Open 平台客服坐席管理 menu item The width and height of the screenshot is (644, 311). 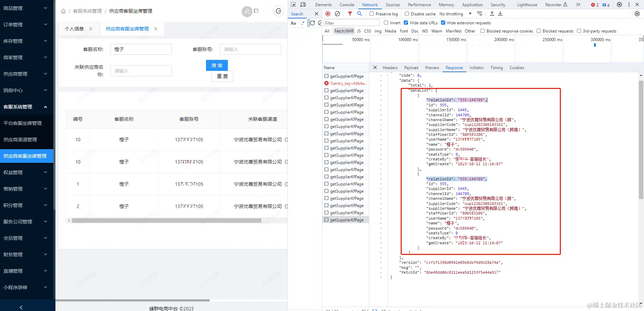click(x=27, y=123)
